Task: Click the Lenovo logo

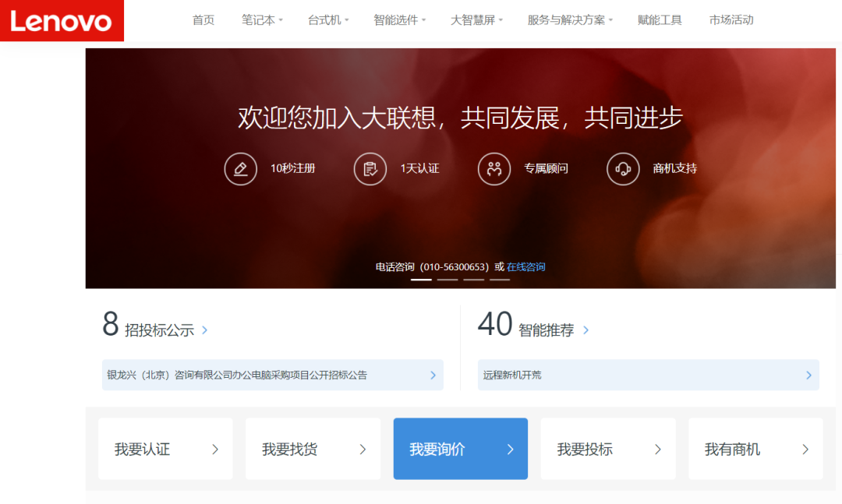Action: click(x=62, y=20)
